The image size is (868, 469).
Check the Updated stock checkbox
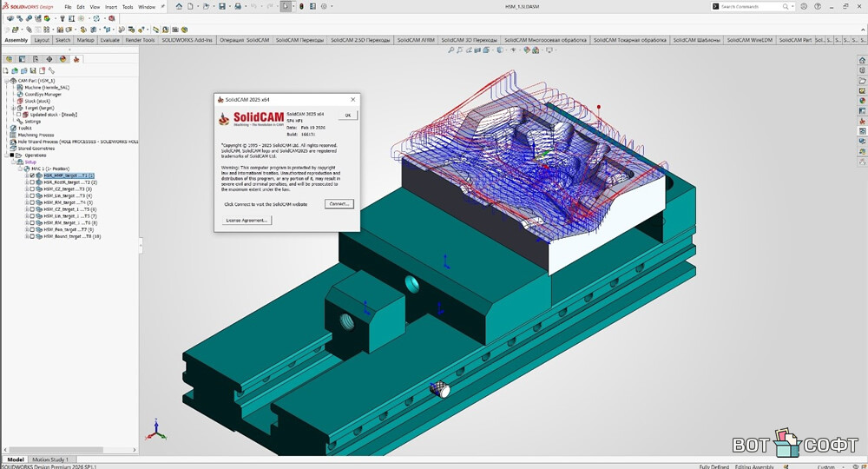pyautogui.click(x=19, y=115)
